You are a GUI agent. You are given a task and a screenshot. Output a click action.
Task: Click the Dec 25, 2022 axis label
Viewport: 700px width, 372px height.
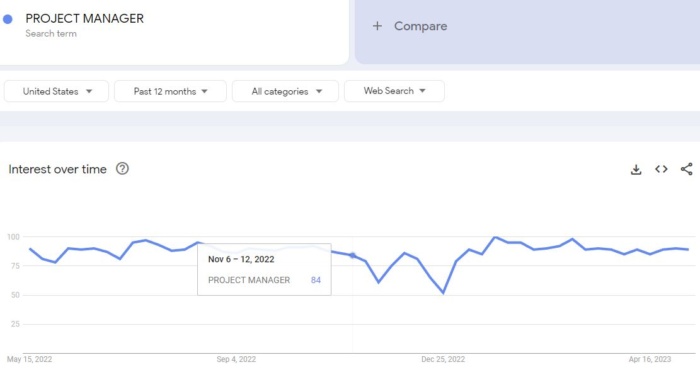point(443,359)
